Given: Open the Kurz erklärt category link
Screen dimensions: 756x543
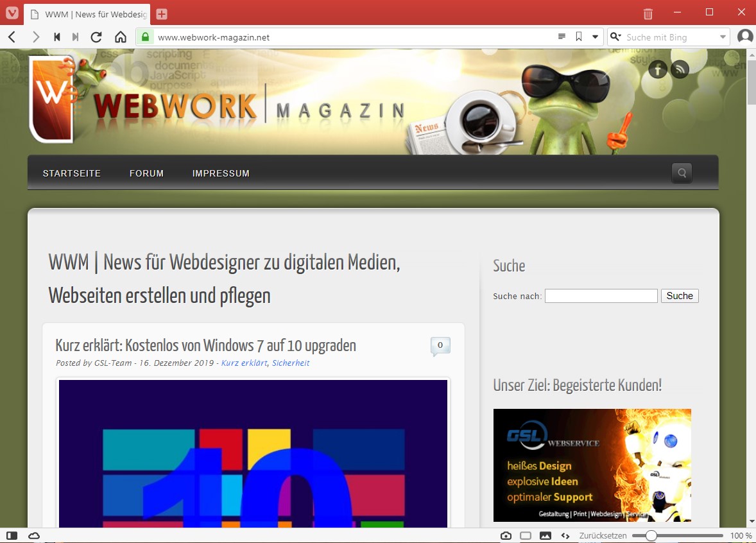Looking at the screenshot, I should (244, 363).
